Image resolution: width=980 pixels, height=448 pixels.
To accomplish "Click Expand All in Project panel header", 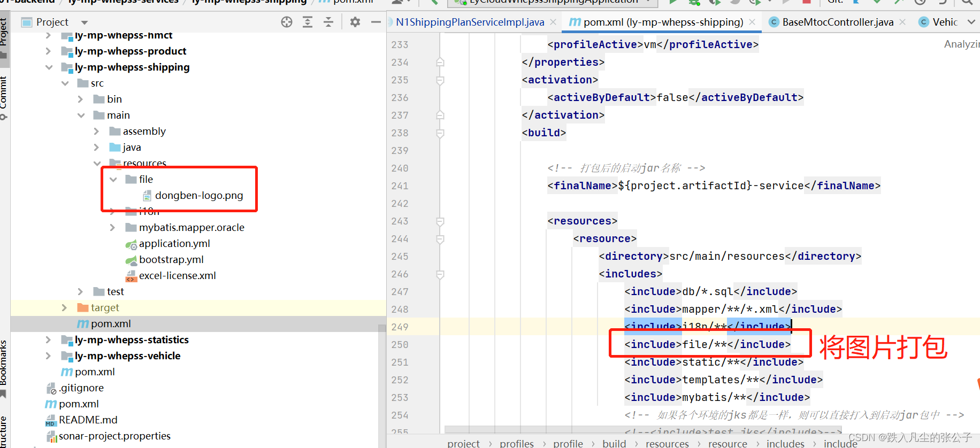I will (x=308, y=22).
